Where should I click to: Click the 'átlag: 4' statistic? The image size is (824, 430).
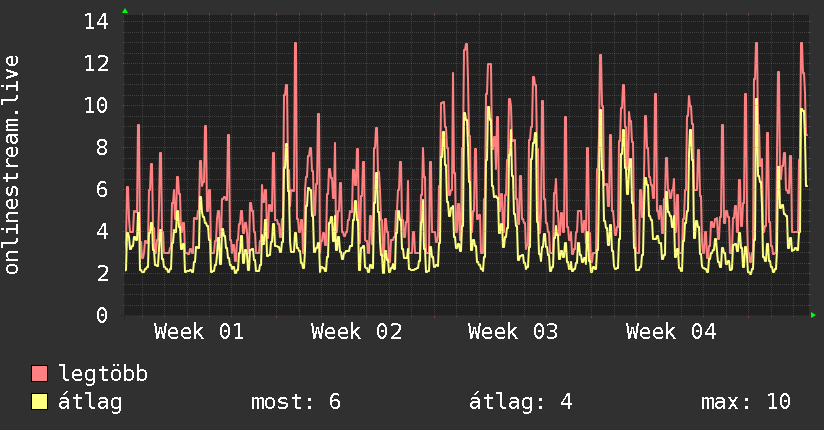(x=520, y=402)
